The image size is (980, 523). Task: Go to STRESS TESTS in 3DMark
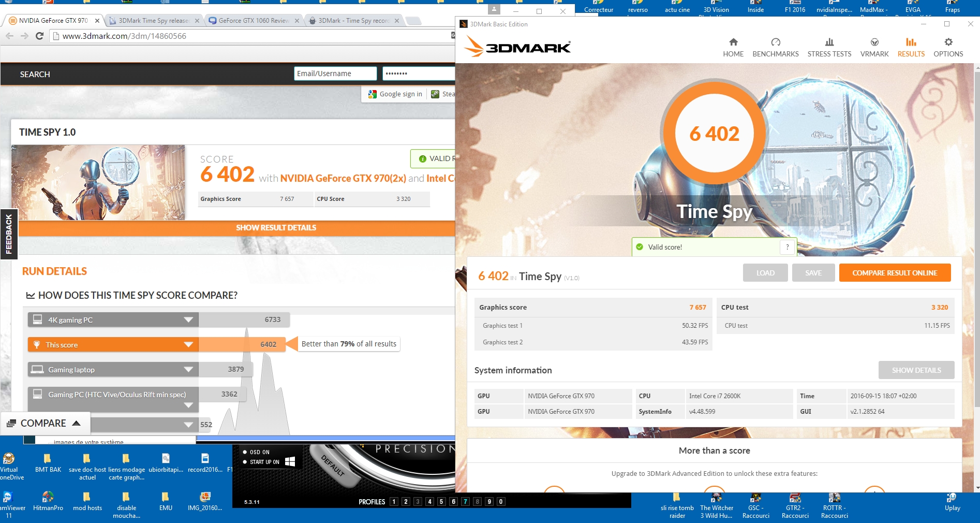pos(829,48)
